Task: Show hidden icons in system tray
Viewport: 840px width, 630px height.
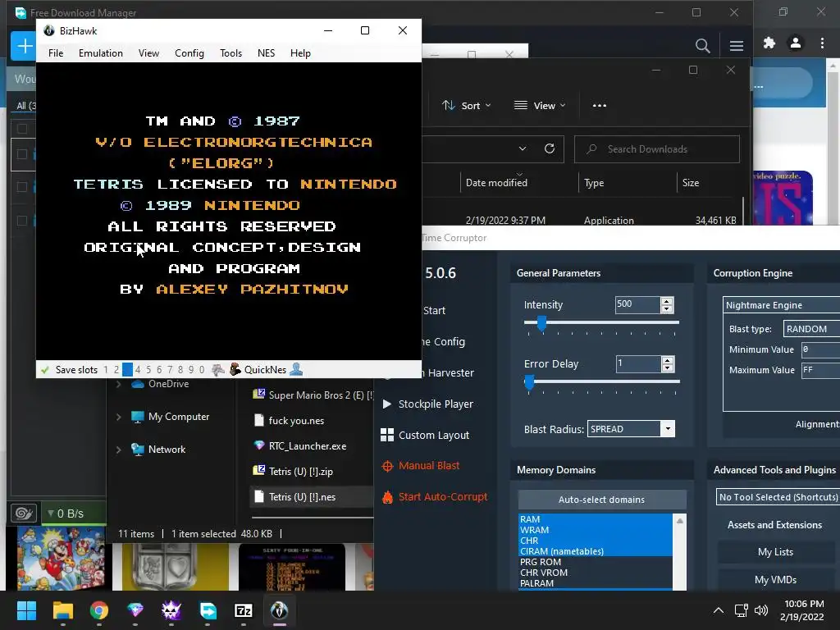Action: (x=719, y=610)
